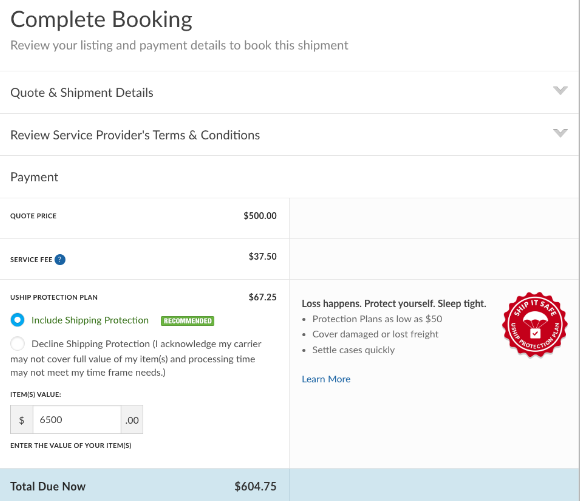The height and width of the screenshot is (501, 582).
Task: Click the Total Due Now amount
Action: 255,487
